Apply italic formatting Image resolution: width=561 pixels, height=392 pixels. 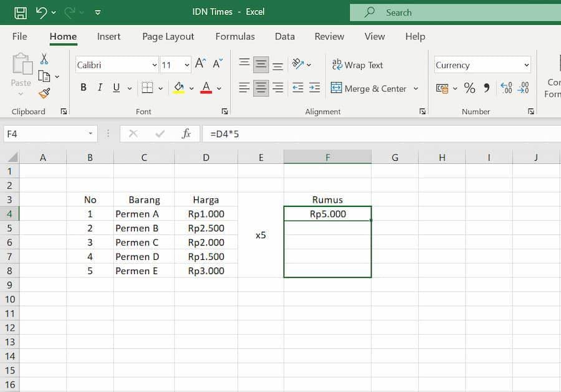(x=99, y=87)
